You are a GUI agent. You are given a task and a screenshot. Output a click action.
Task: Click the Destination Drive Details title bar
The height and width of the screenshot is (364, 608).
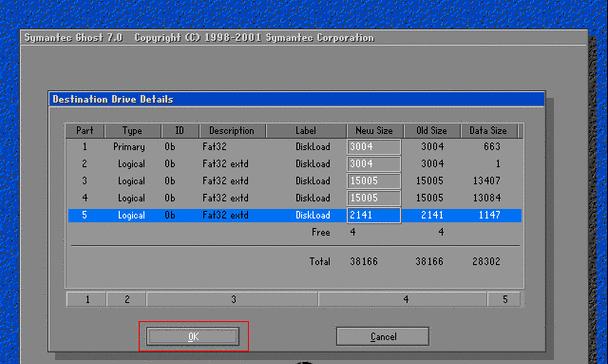click(297, 99)
